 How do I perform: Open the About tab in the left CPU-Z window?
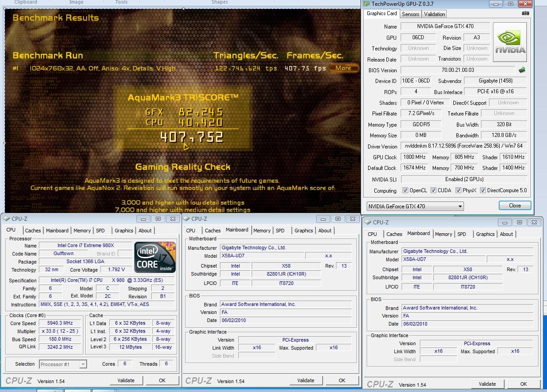(145, 231)
